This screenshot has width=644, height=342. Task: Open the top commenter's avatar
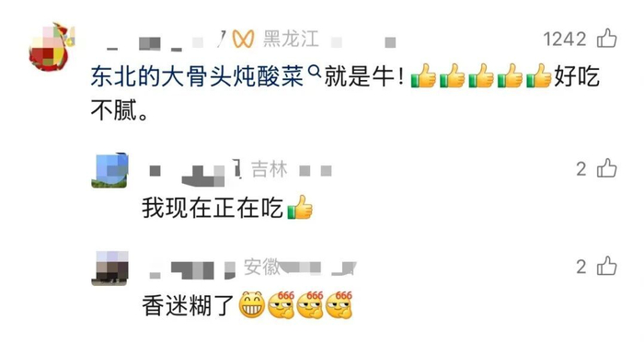coord(52,47)
